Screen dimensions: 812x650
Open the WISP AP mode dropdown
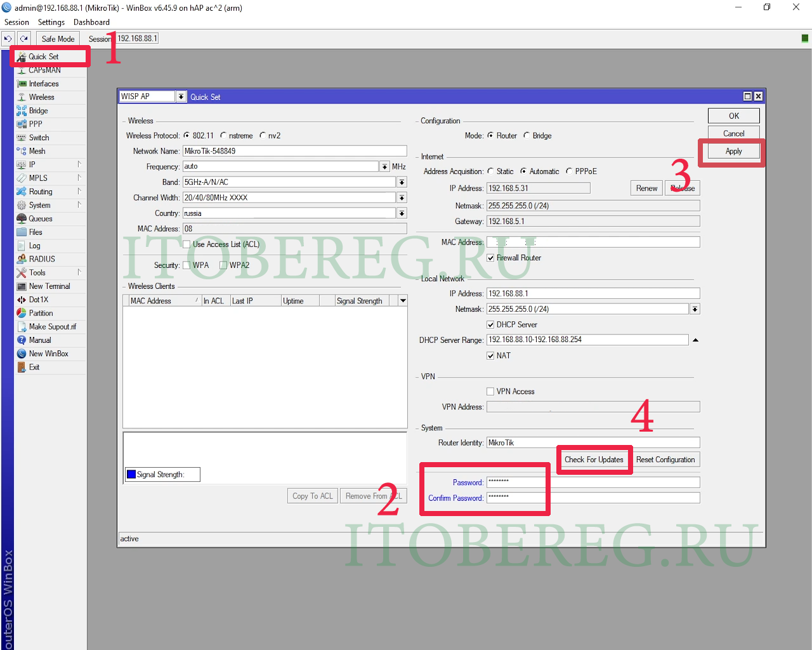click(181, 96)
